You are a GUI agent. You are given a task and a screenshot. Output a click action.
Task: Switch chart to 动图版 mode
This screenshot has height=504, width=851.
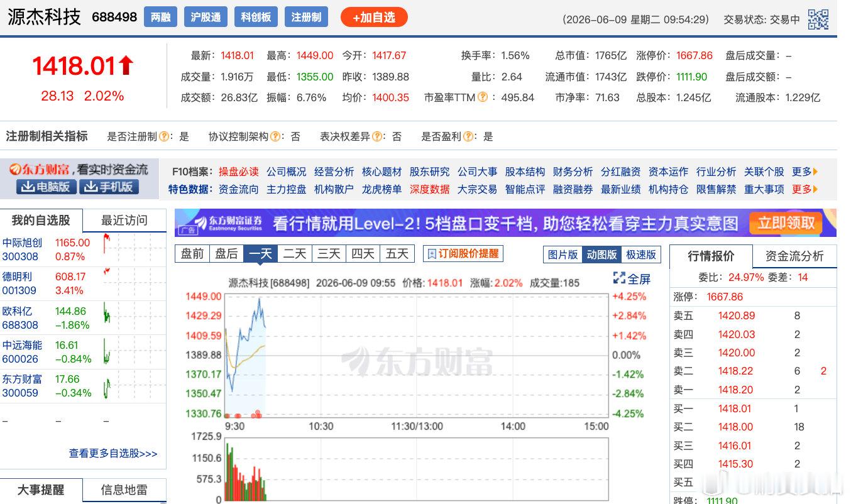[x=601, y=255]
